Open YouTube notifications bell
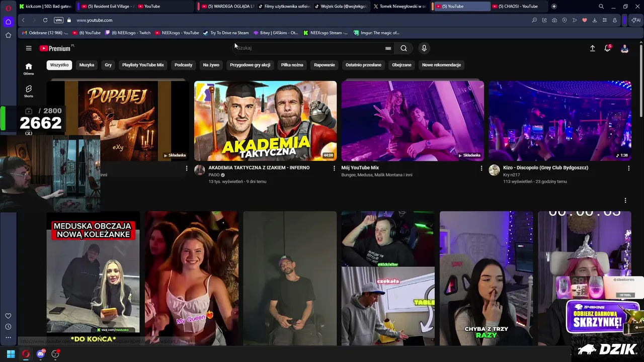The image size is (644, 362). 608,48
